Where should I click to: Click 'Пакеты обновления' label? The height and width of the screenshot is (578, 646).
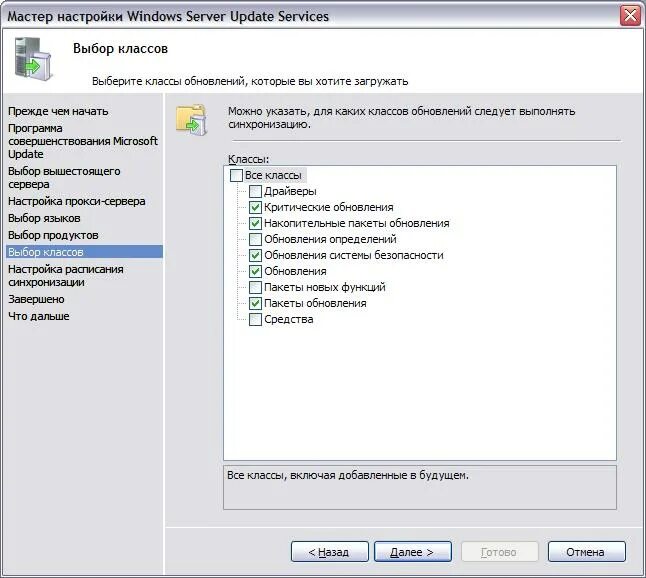(x=315, y=303)
